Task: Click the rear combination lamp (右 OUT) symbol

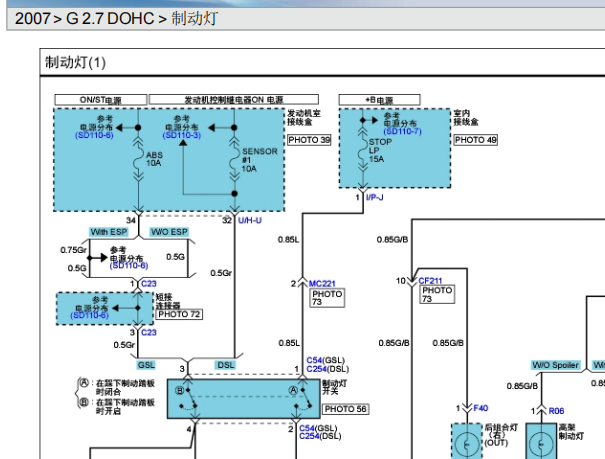Action: tap(467, 444)
